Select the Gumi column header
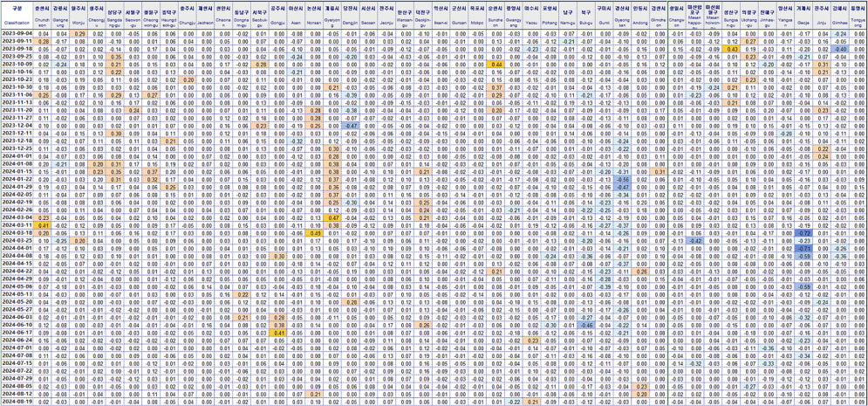Viewport: 868px width, 406px height. pyautogui.click(x=602, y=16)
